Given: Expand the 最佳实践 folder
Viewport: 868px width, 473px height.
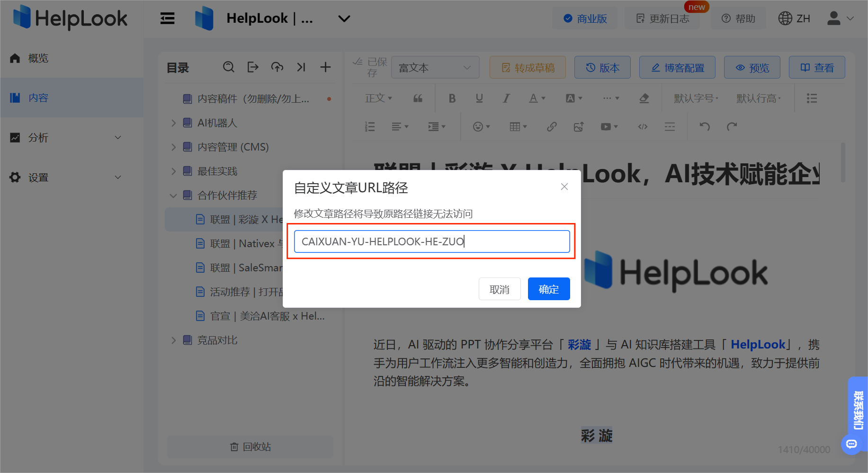Looking at the screenshot, I should point(173,171).
